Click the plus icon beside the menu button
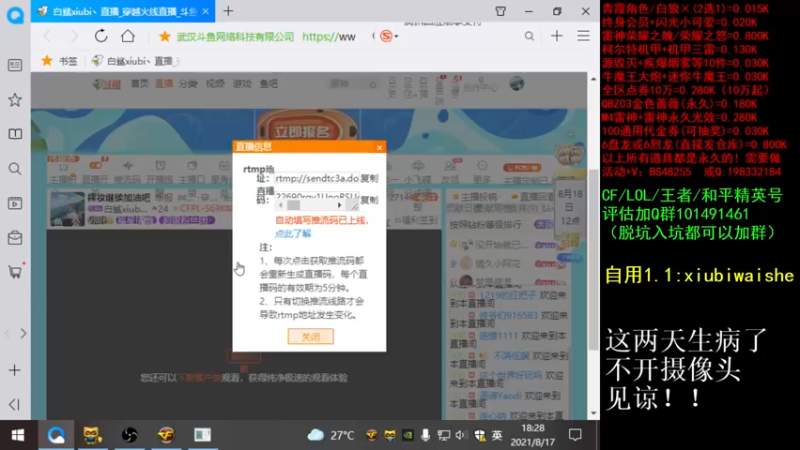 [557, 36]
